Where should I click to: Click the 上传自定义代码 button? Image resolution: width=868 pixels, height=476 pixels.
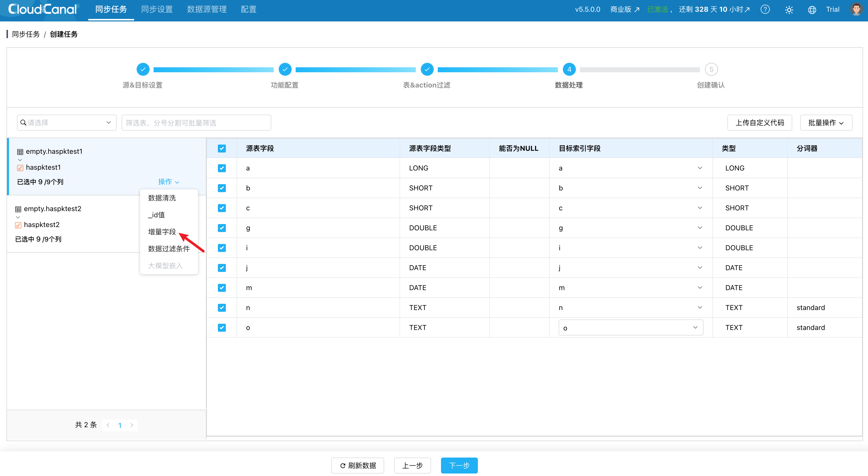click(760, 123)
